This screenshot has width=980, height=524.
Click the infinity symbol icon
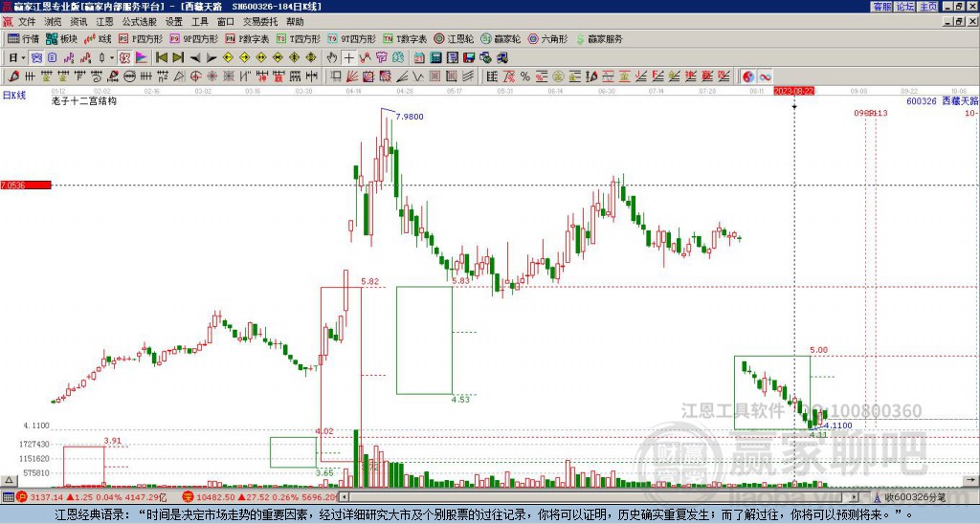pyautogui.click(x=765, y=76)
